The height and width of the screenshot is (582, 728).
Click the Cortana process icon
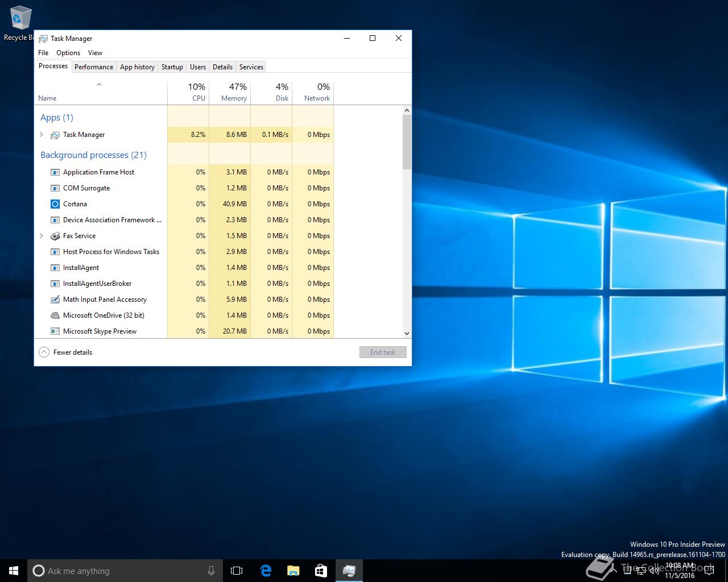pos(55,204)
